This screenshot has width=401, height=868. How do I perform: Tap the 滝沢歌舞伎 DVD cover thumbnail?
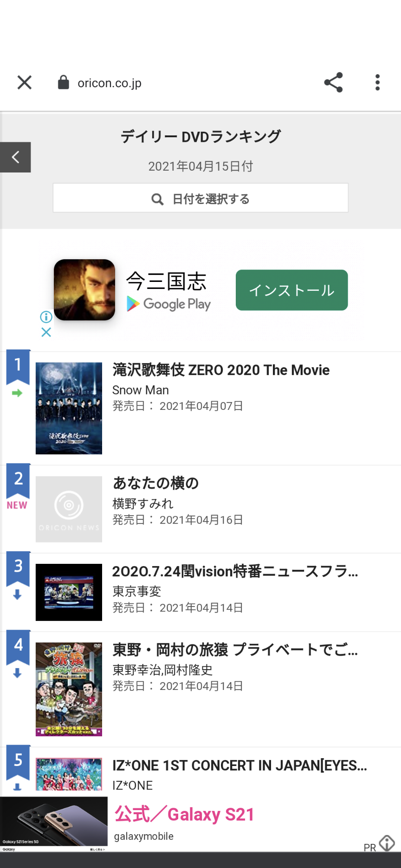69,408
